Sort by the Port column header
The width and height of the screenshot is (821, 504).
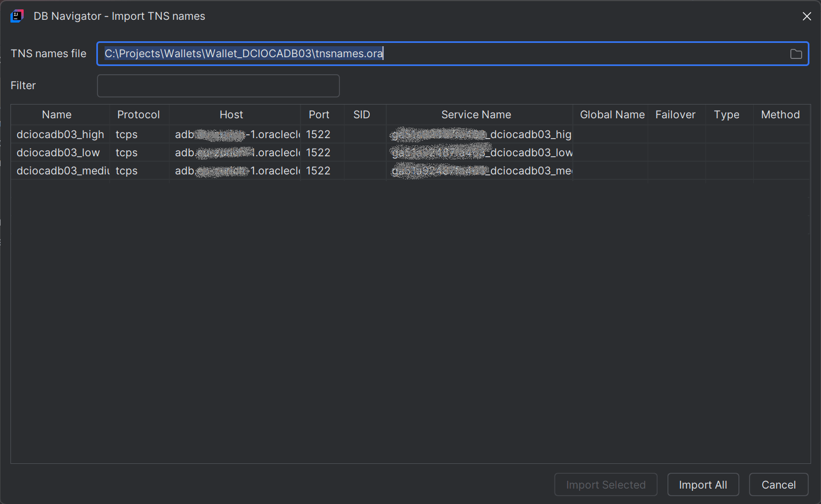[x=319, y=114]
